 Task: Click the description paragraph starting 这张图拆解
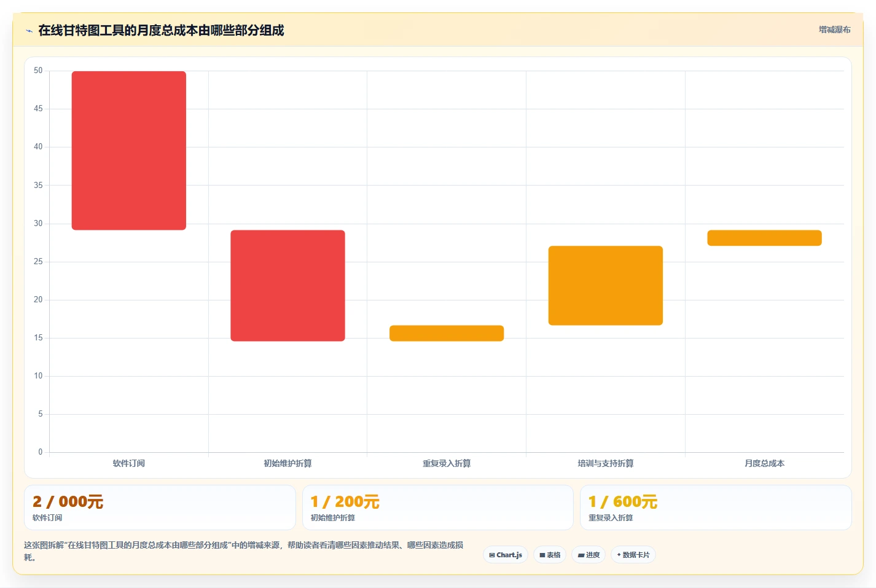[244, 551]
